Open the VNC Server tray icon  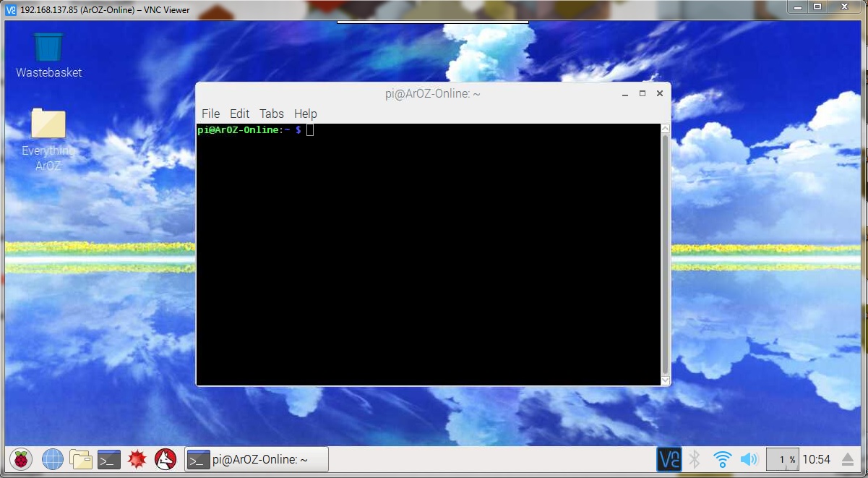tap(669, 459)
